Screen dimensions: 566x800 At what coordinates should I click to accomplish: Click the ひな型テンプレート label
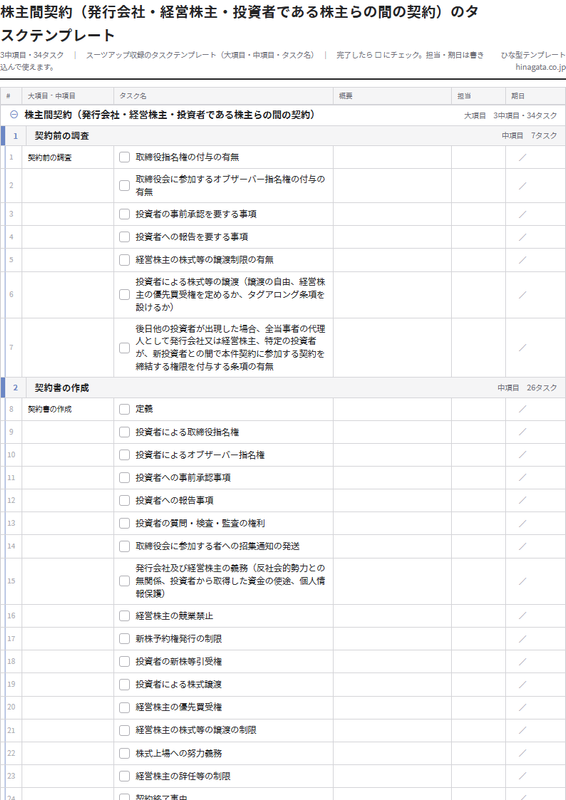click(x=533, y=55)
